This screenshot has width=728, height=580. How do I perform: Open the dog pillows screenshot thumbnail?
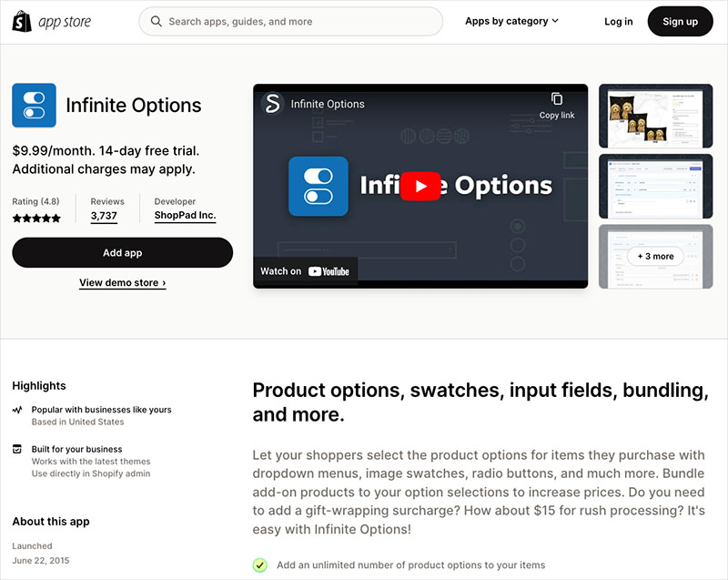tap(655, 117)
